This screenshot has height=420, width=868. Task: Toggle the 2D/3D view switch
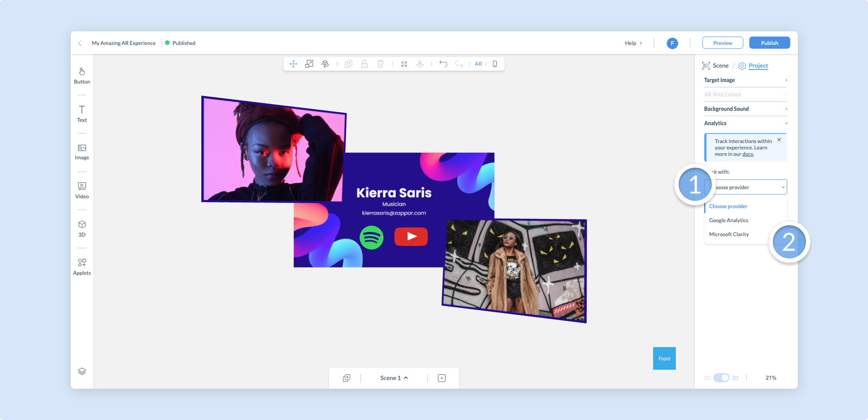pyautogui.click(x=721, y=378)
